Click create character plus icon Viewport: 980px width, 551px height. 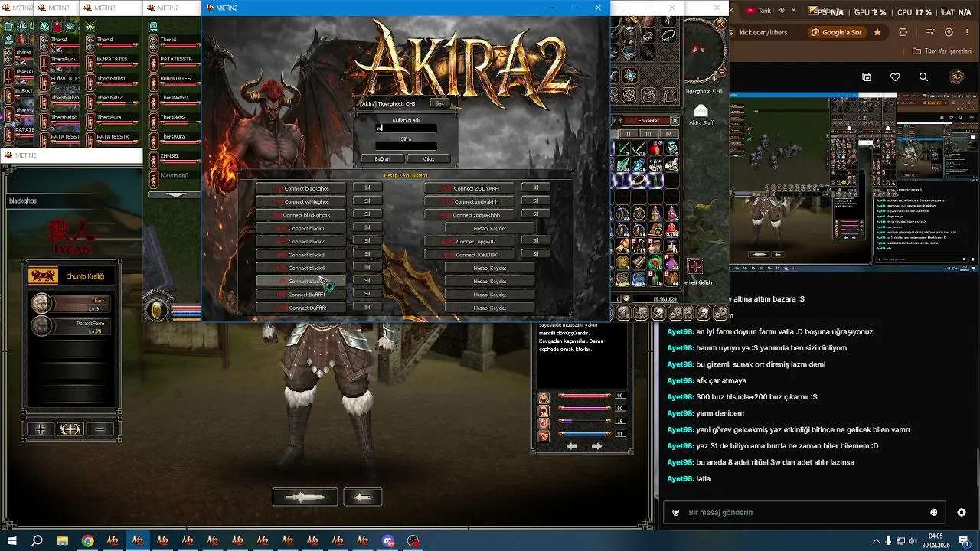tap(41, 429)
